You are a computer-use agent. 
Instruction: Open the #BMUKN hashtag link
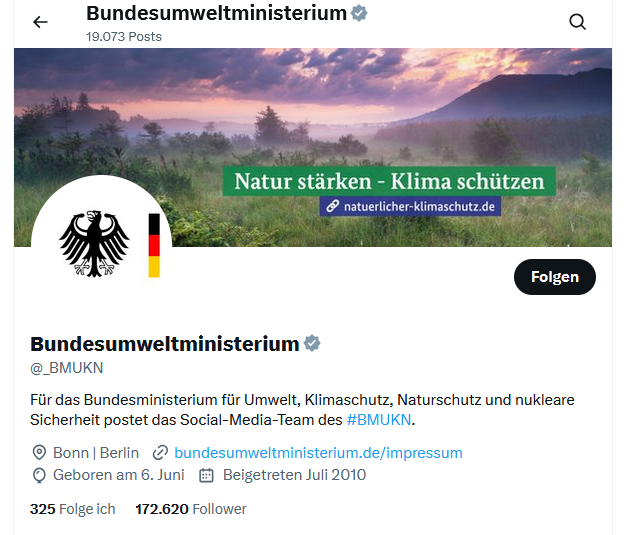[379, 420]
